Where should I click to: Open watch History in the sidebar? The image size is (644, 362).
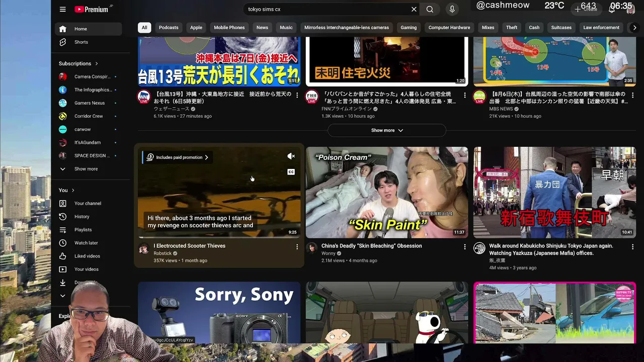pos(89,217)
